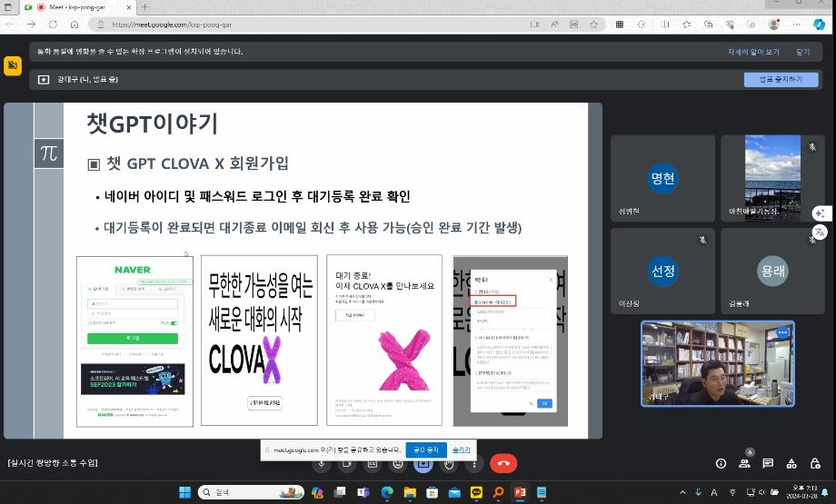Click the present screen button in Meet controls
The width and height of the screenshot is (836, 504).
423,463
